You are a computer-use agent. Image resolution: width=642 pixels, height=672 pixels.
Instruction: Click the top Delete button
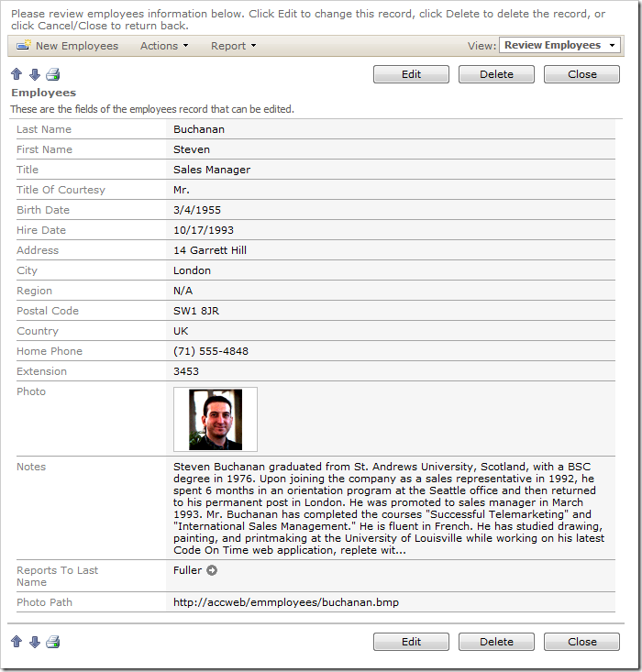tap(496, 74)
